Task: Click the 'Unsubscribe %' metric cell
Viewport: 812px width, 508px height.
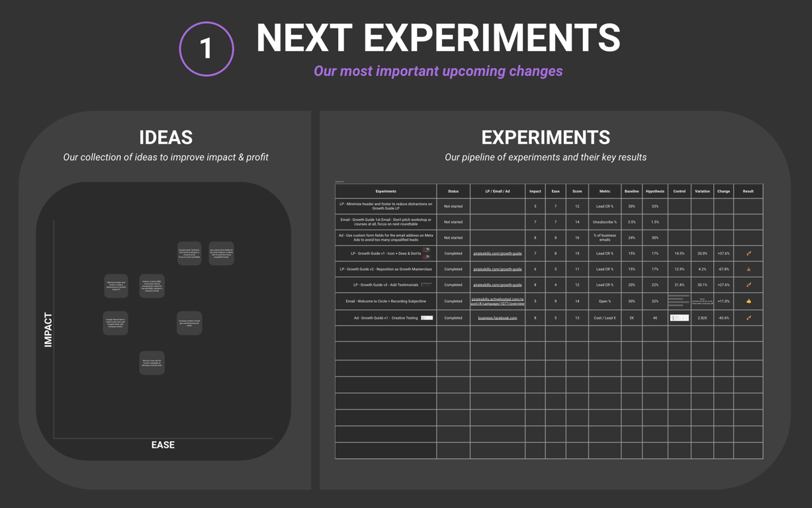Action: (x=605, y=222)
